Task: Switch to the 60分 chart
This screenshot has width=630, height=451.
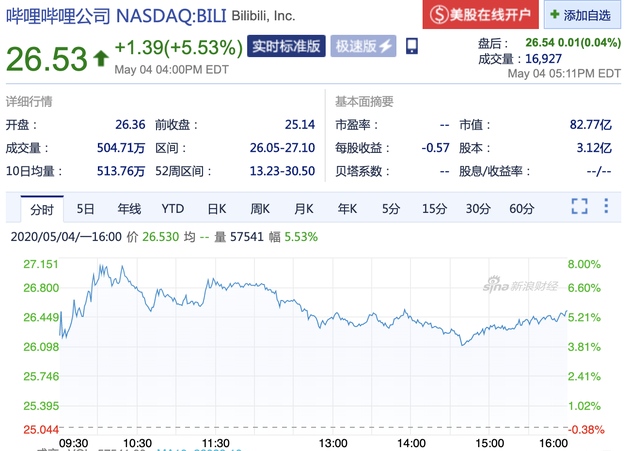Action: [521, 208]
